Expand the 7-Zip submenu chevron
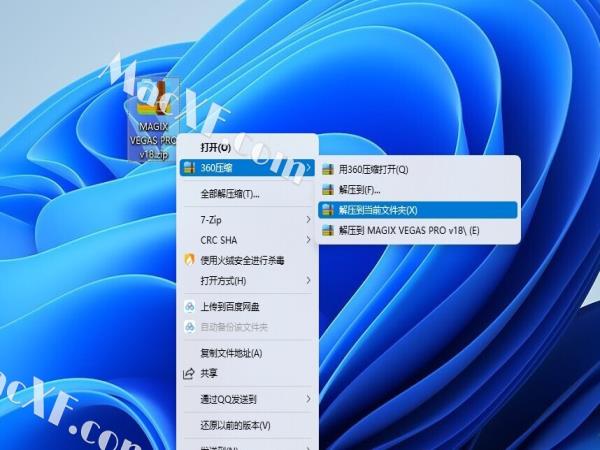 [x=308, y=219]
